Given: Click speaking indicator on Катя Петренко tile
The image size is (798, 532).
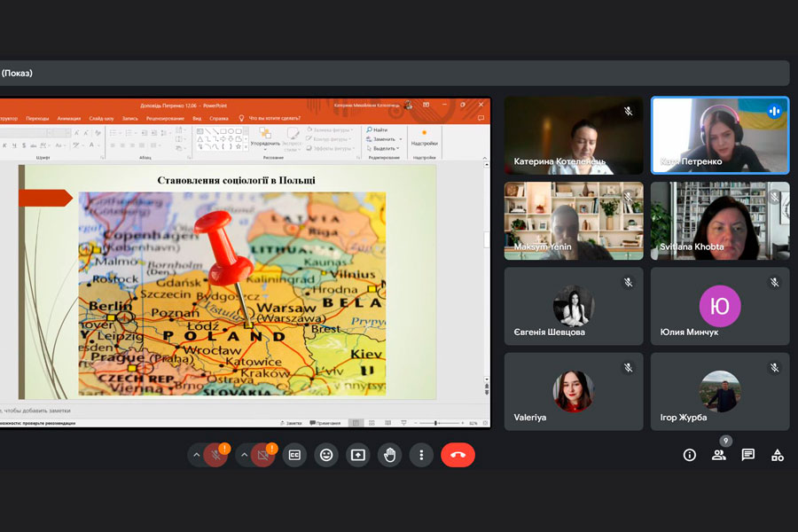Looking at the screenshot, I should [x=775, y=111].
